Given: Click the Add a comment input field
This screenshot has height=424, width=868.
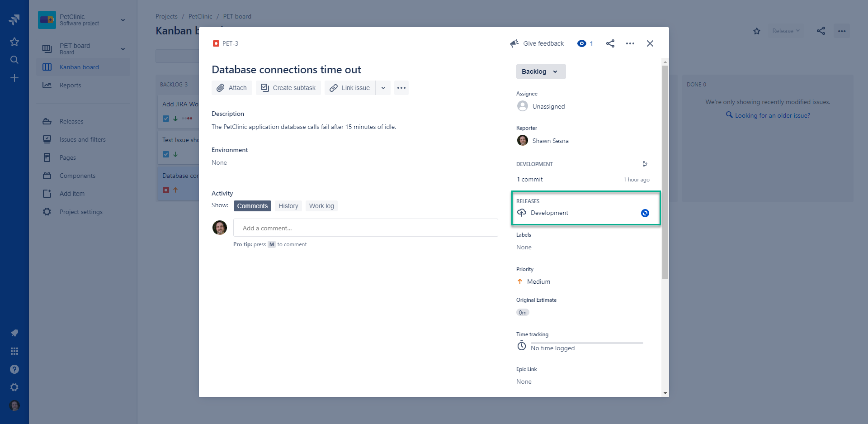Looking at the screenshot, I should 365,228.
